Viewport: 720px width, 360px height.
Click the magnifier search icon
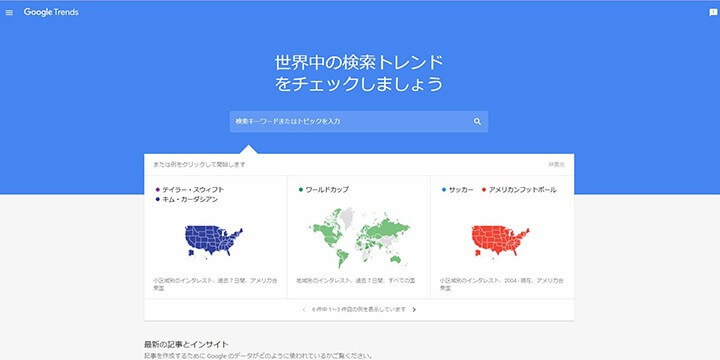coord(478,122)
